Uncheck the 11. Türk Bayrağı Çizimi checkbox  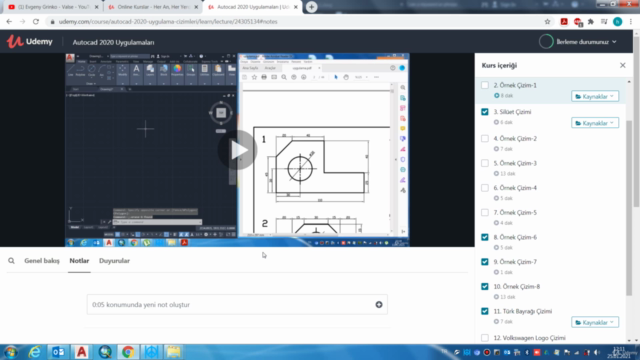pos(484,311)
